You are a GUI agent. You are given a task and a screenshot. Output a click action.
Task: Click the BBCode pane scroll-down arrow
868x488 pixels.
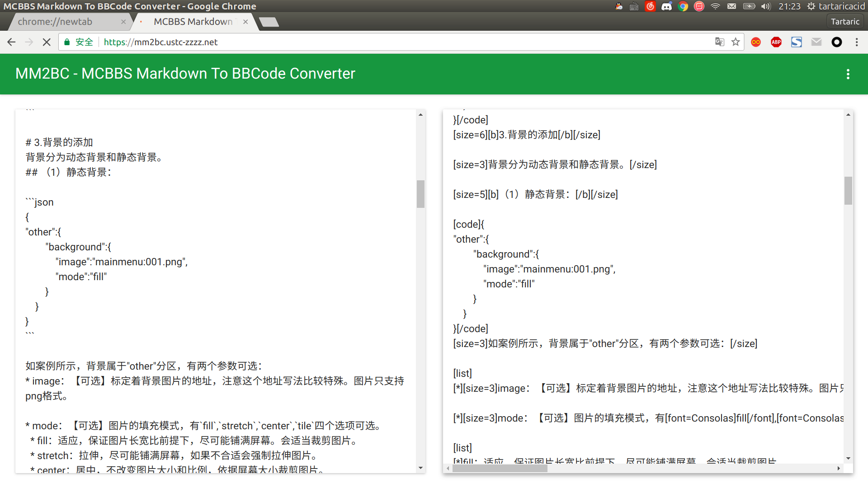[848, 458]
